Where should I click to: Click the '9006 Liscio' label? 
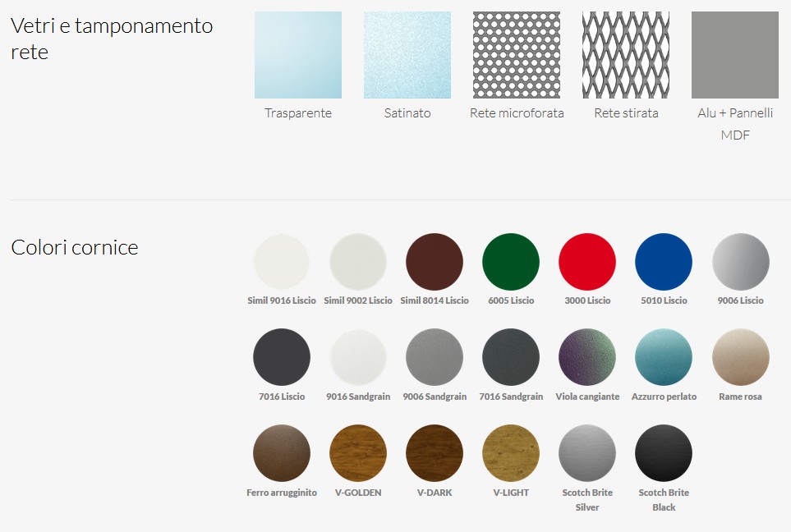pos(741,300)
